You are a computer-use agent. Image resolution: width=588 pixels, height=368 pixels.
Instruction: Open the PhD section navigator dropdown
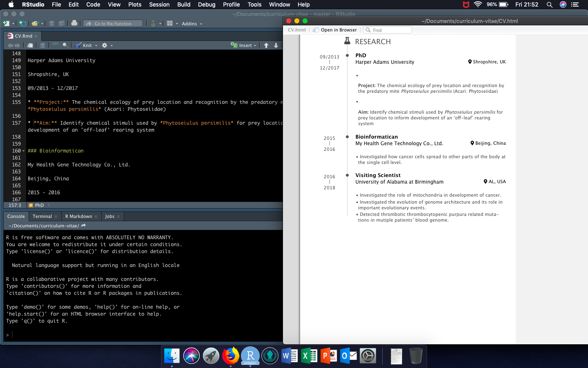39,205
